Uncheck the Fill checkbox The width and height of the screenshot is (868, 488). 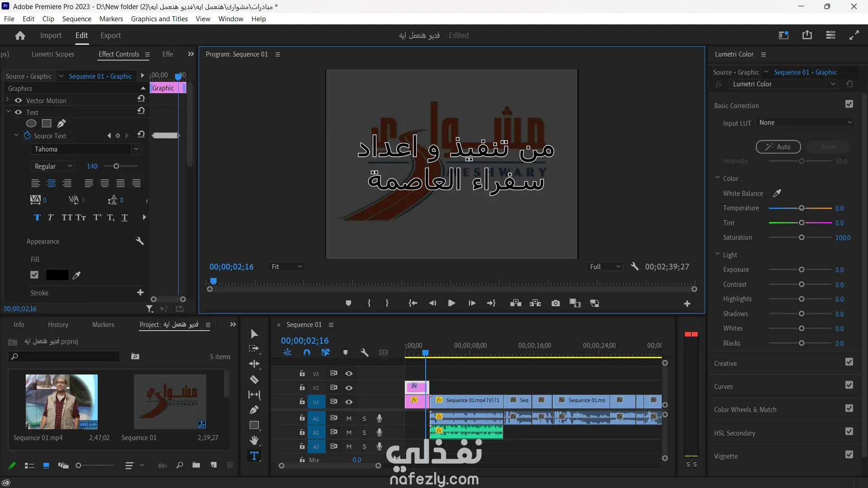tap(34, 275)
